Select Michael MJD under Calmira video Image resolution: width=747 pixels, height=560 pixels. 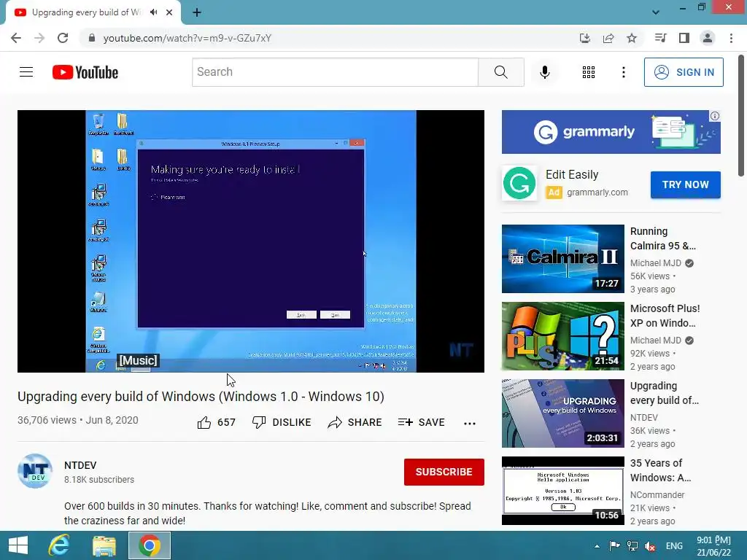tap(656, 263)
